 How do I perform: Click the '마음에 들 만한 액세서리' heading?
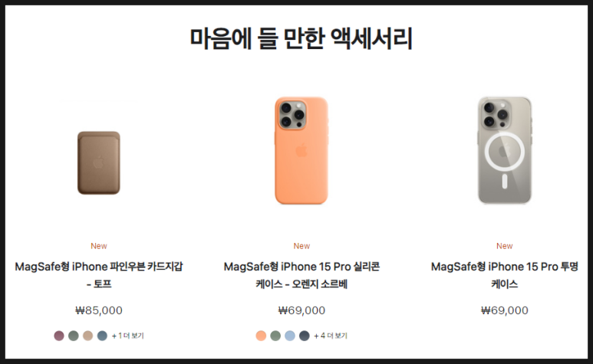coord(301,38)
